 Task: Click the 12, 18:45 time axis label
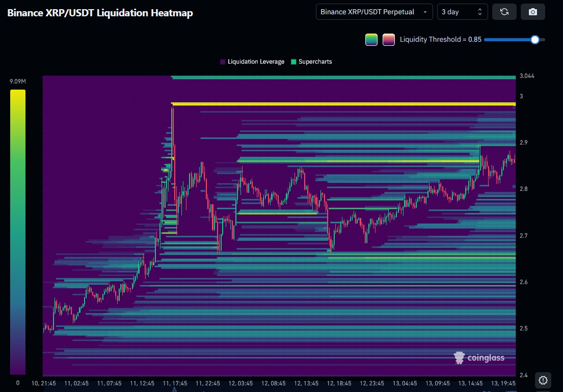pyautogui.click(x=339, y=383)
